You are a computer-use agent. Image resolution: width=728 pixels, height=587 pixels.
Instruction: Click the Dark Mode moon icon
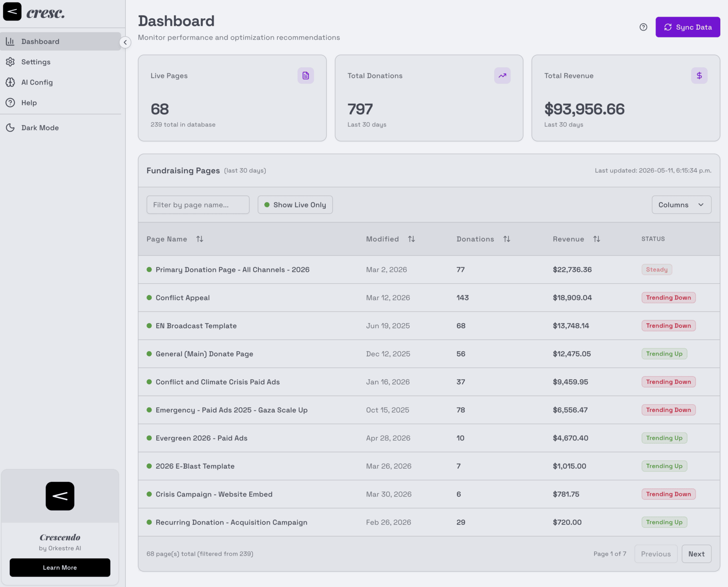pyautogui.click(x=10, y=128)
